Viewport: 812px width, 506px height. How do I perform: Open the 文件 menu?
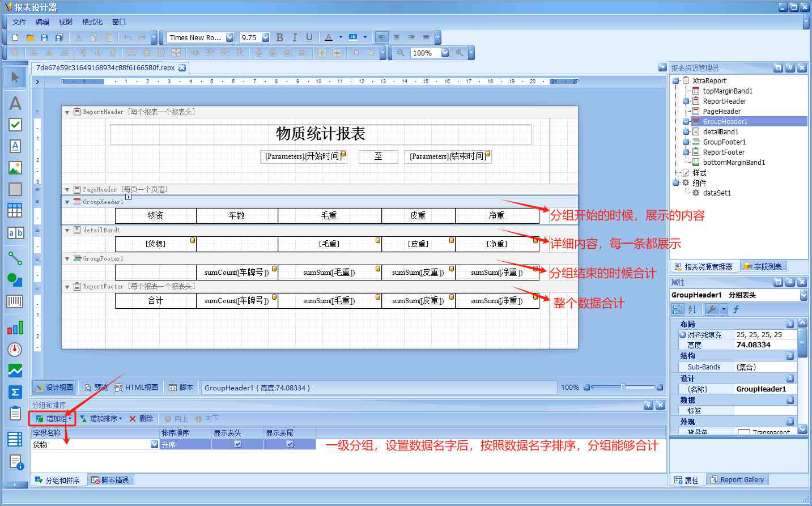click(x=19, y=22)
